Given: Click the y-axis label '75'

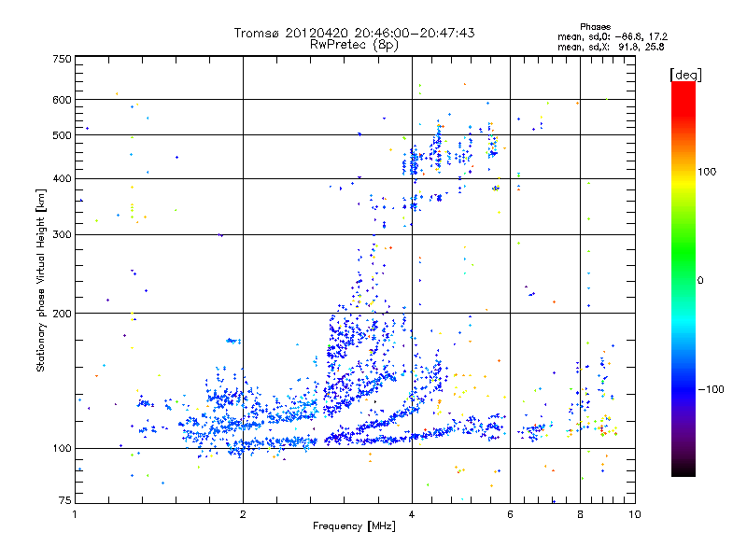Looking at the screenshot, I should pyautogui.click(x=65, y=500).
